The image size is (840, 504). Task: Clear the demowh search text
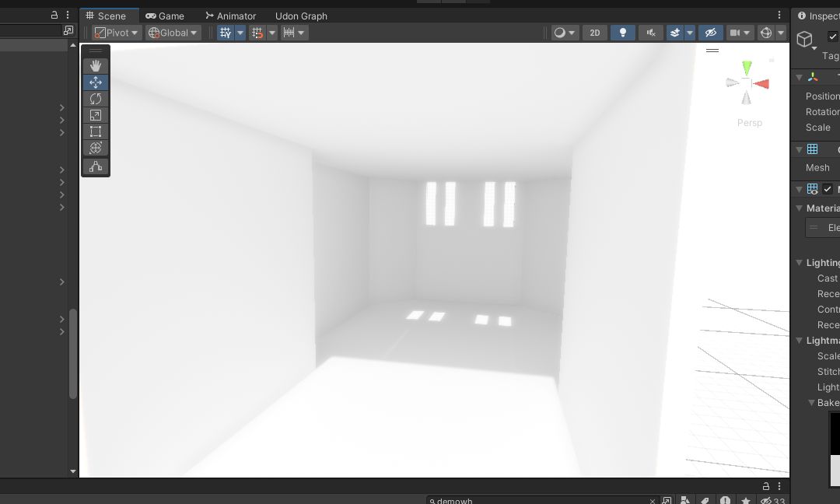(652, 502)
